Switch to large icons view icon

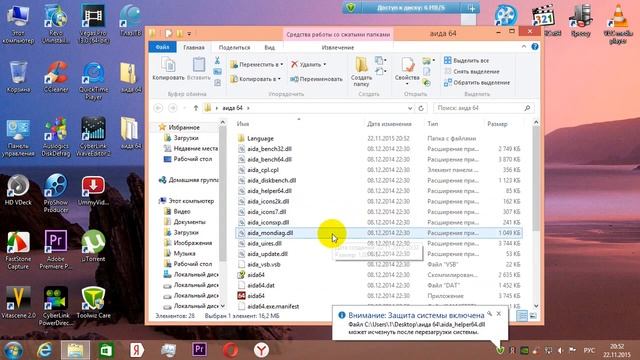[533, 316]
